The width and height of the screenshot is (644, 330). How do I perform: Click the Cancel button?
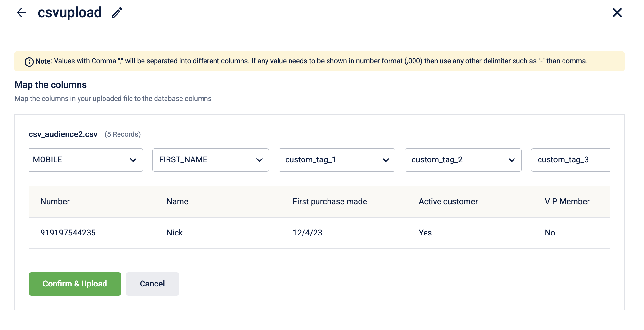pyautogui.click(x=152, y=284)
